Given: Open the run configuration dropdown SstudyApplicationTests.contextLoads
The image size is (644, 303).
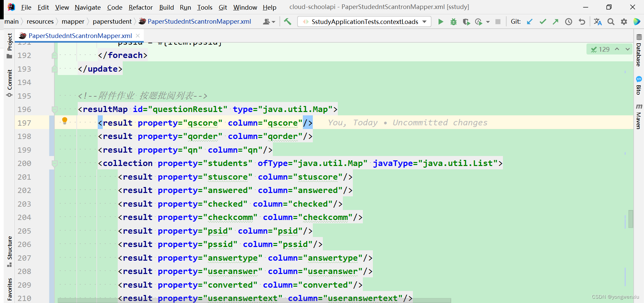Looking at the screenshot, I should (x=364, y=22).
